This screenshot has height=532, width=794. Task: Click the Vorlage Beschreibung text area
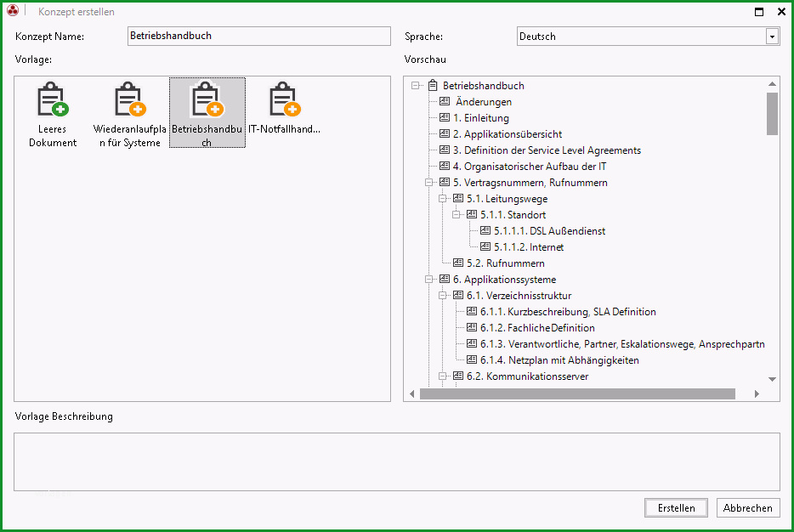pos(396,461)
